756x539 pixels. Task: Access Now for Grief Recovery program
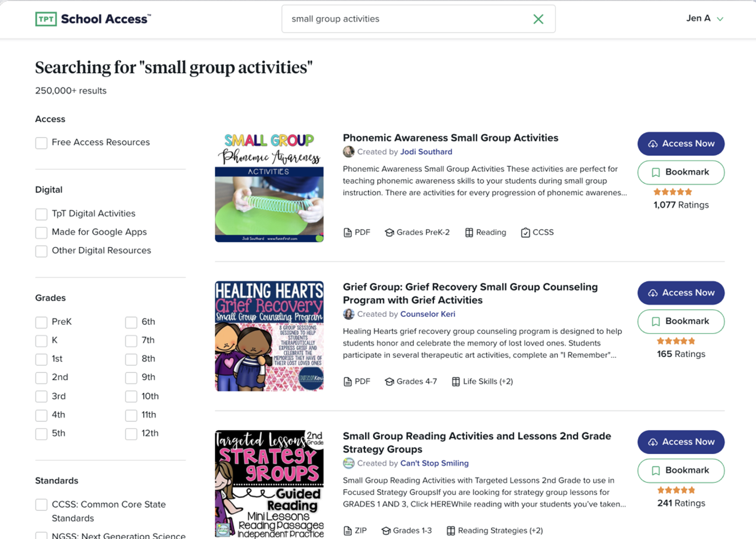click(x=681, y=293)
